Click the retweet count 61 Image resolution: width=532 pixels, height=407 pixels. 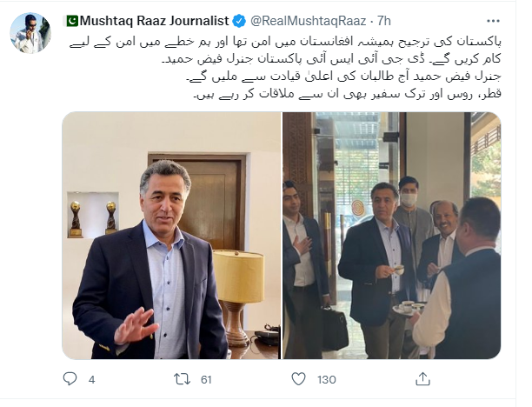point(206,379)
